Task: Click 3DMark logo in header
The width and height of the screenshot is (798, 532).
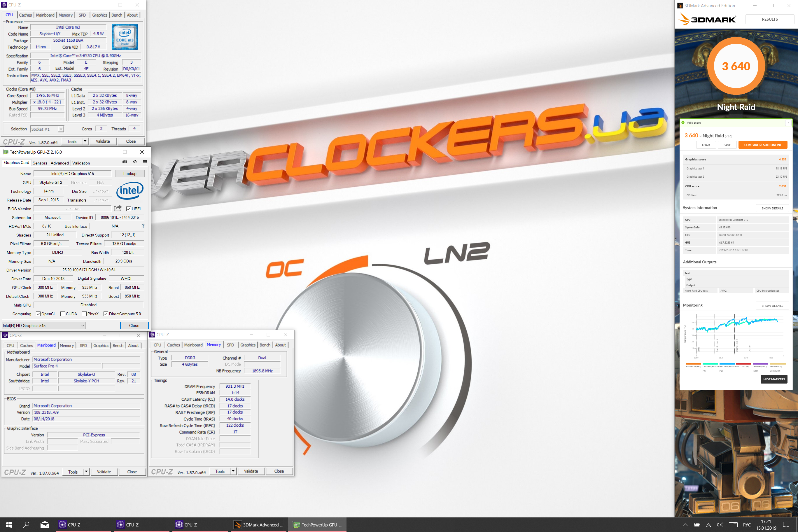Action: coord(707,19)
